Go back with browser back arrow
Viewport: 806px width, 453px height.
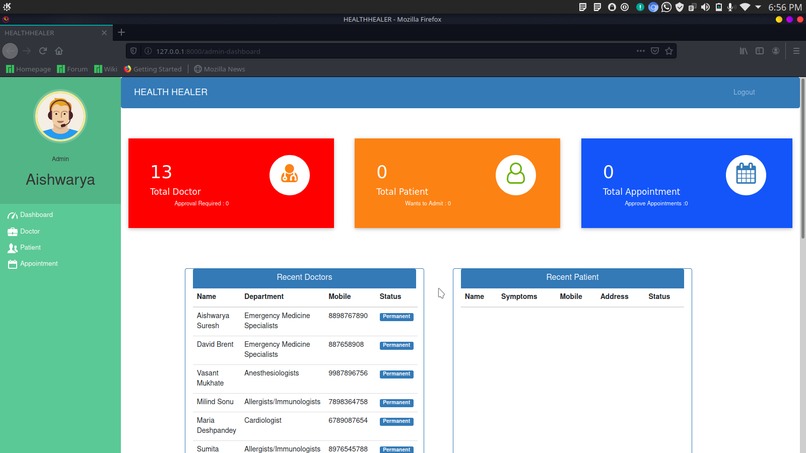click(x=10, y=51)
